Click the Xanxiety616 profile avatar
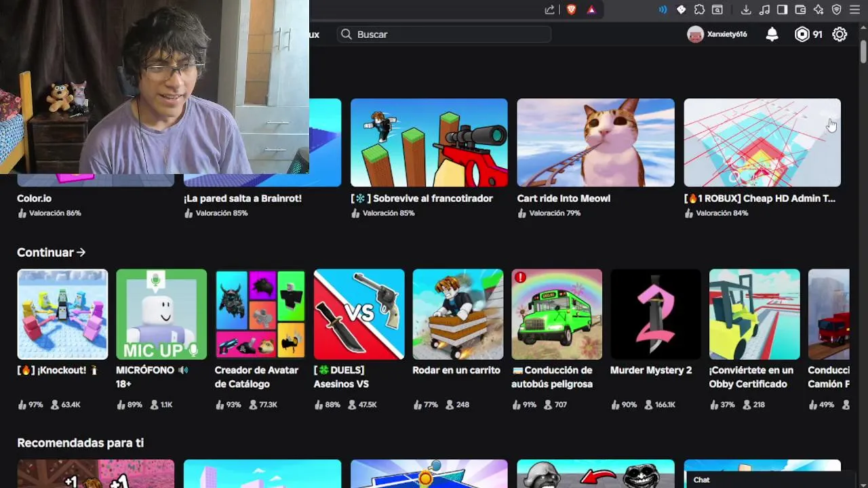This screenshot has height=488, width=868. (x=695, y=35)
